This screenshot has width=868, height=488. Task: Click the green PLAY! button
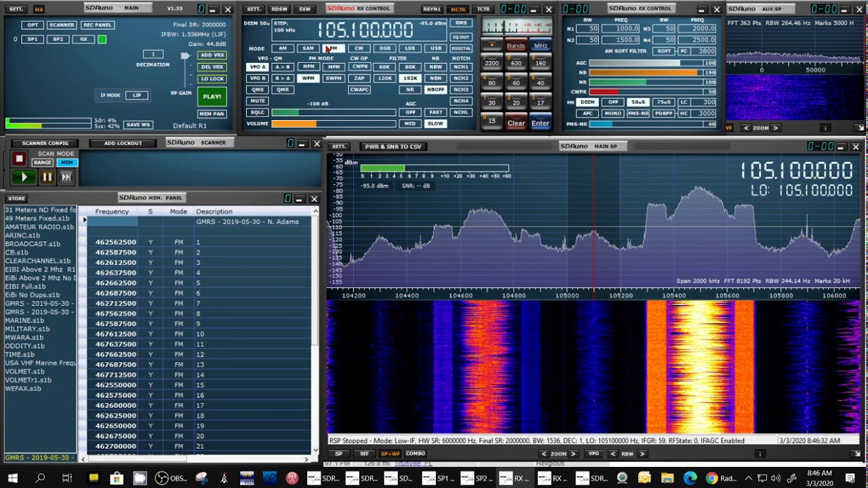point(212,96)
